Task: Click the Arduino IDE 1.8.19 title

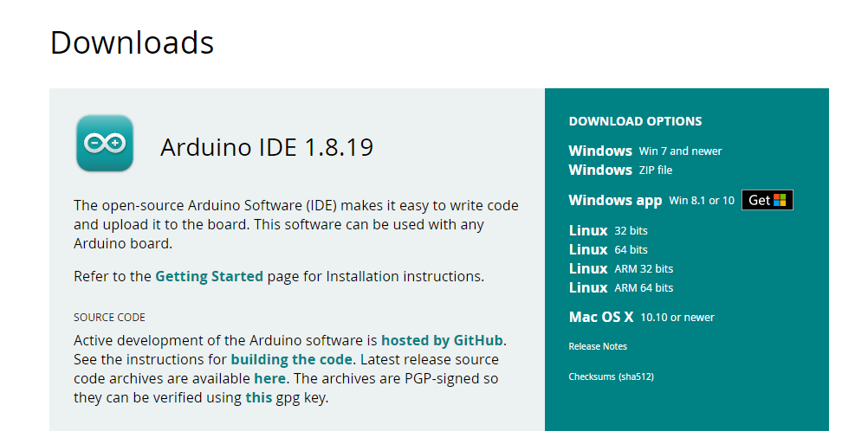Action: [267, 147]
